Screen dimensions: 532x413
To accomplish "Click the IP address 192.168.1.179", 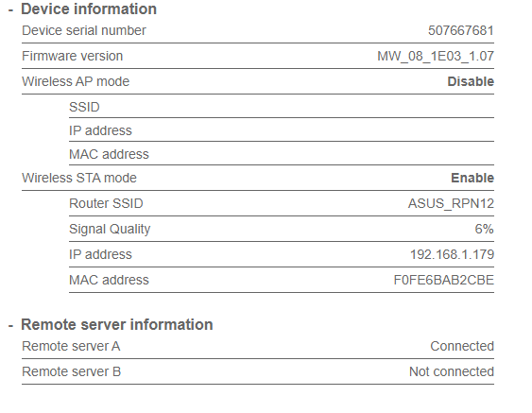I will point(452,254).
